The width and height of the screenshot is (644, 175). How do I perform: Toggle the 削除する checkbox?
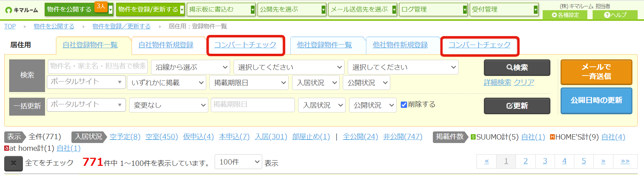pos(404,105)
